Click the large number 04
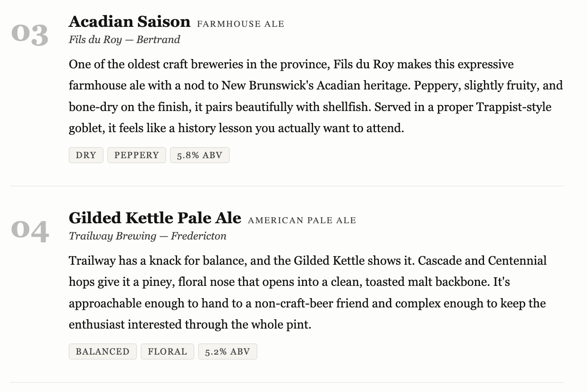The image size is (587, 392). [x=29, y=231]
